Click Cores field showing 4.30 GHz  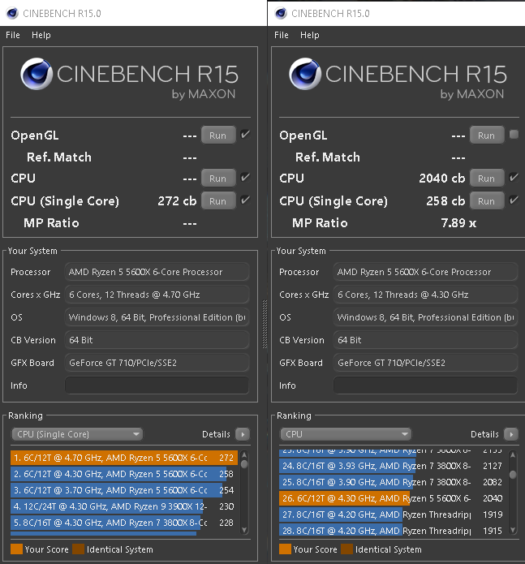click(x=425, y=295)
